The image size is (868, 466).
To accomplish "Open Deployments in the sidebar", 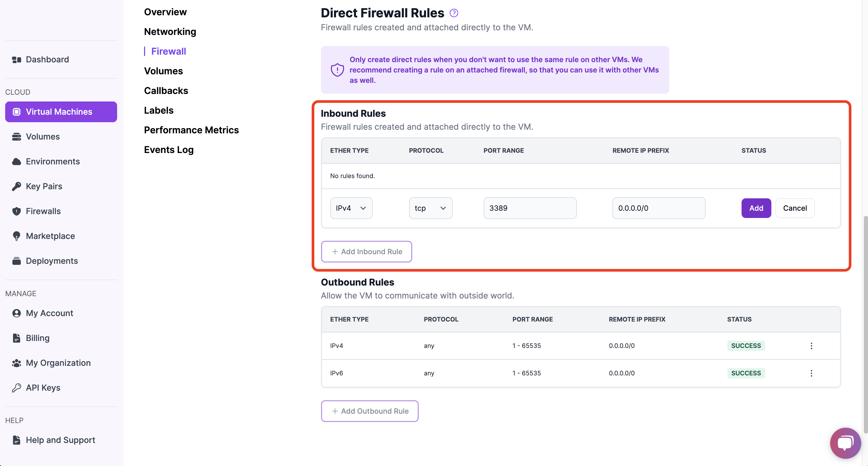I will click(52, 261).
